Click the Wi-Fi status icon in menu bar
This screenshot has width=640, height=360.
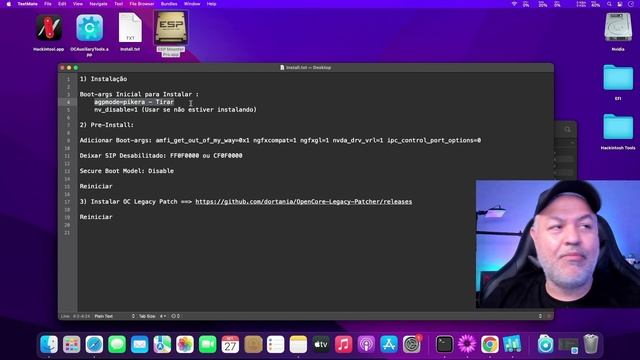[x=514, y=4]
